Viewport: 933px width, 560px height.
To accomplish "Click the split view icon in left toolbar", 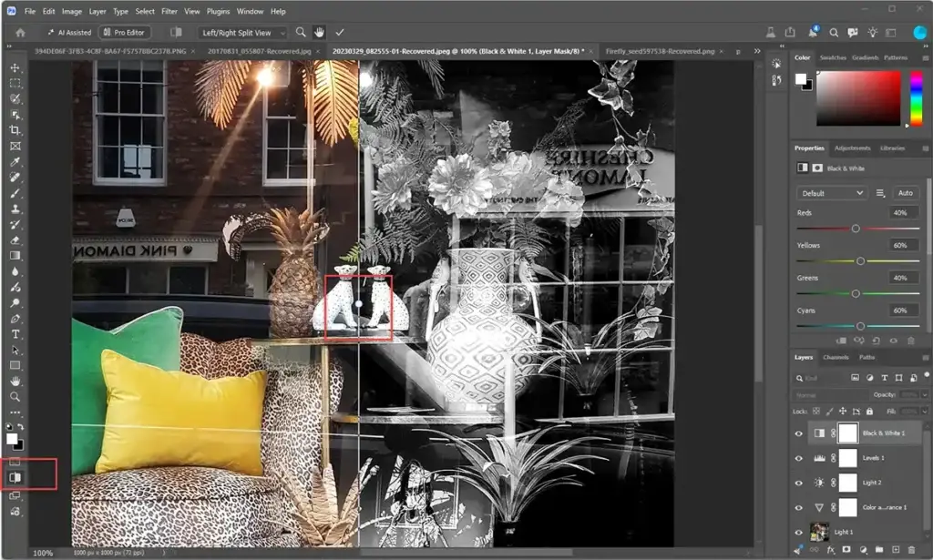I will pos(15,477).
